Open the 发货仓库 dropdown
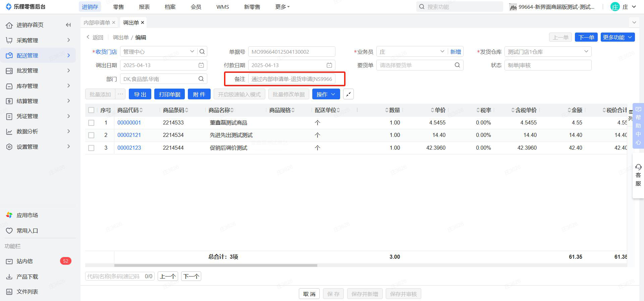The image size is (644, 301). click(586, 52)
